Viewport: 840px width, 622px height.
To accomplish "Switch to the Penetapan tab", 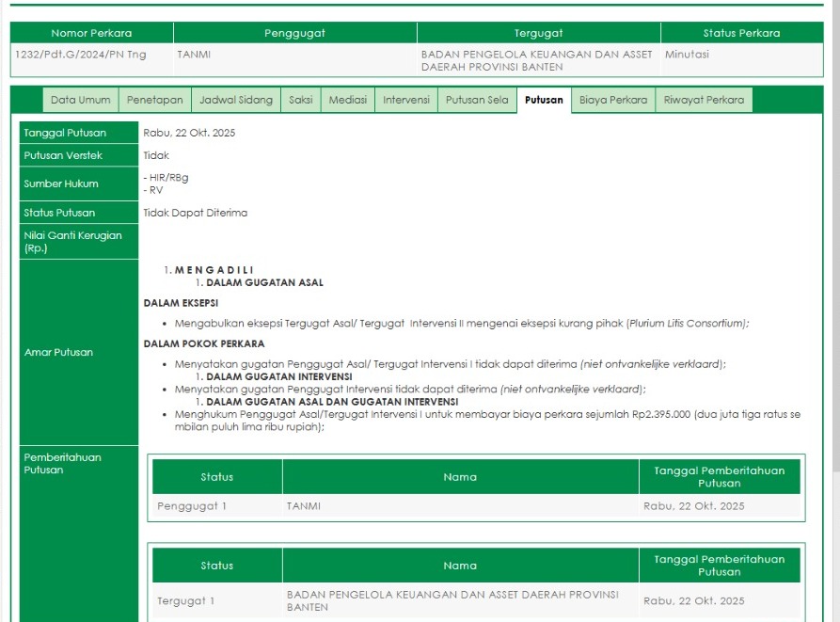I will 154,100.
